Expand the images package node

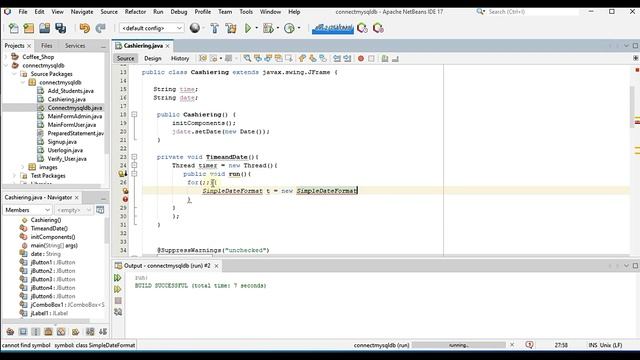(23, 167)
